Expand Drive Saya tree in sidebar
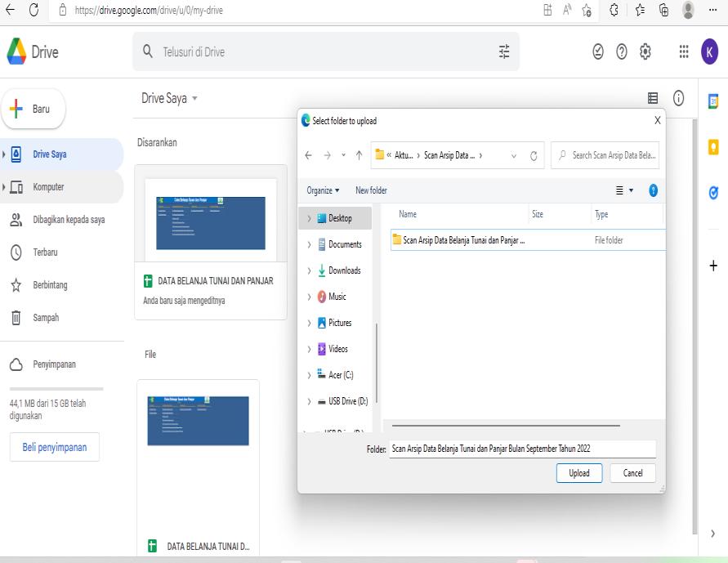728x563 pixels. 4,154
